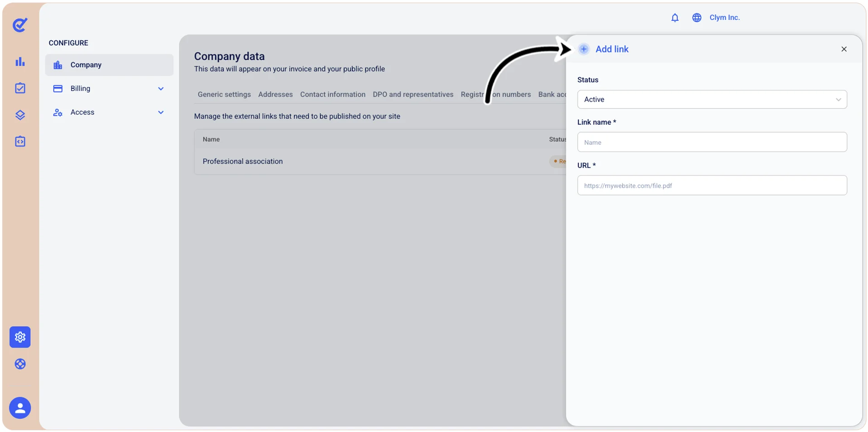
Task: Open the bar chart dashboard icon
Action: tap(20, 62)
